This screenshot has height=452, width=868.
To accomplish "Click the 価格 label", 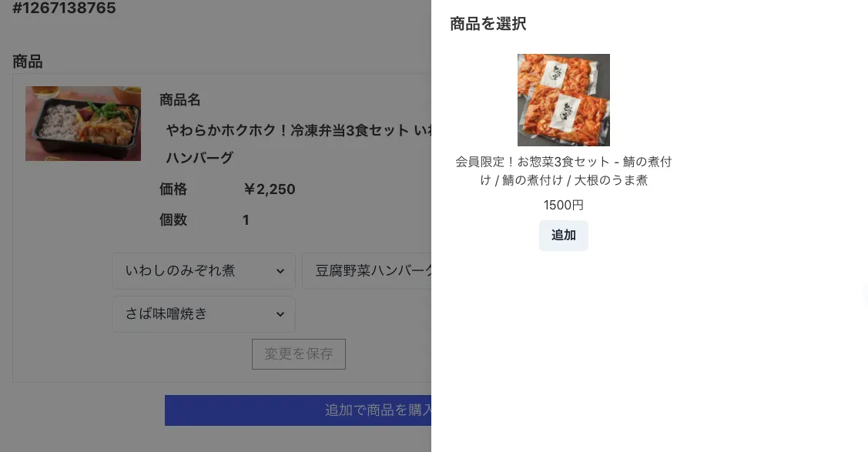I will pyautogui.click(x=173, y=189).
